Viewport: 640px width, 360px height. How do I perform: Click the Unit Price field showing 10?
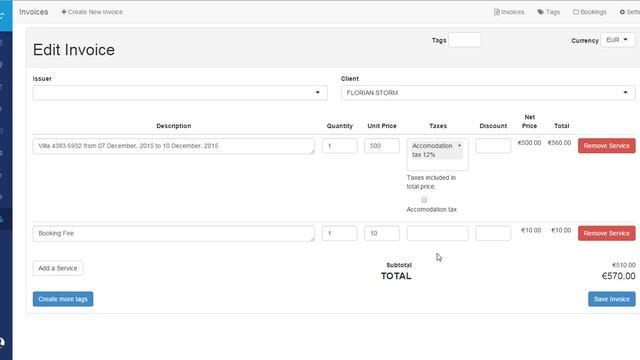click(382, 233)
